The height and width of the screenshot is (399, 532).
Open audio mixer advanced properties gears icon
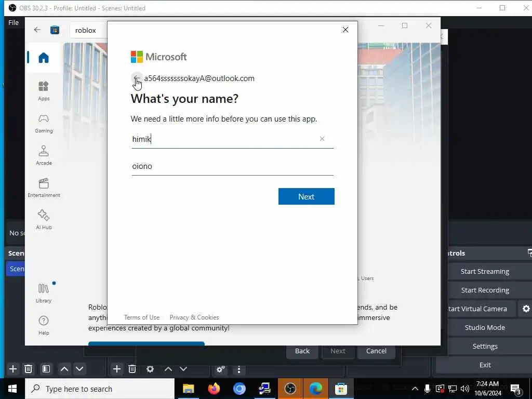(220, 369)
